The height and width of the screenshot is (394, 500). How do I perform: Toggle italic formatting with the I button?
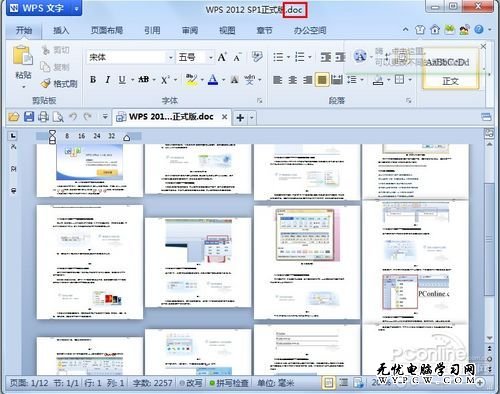(107, 80)
